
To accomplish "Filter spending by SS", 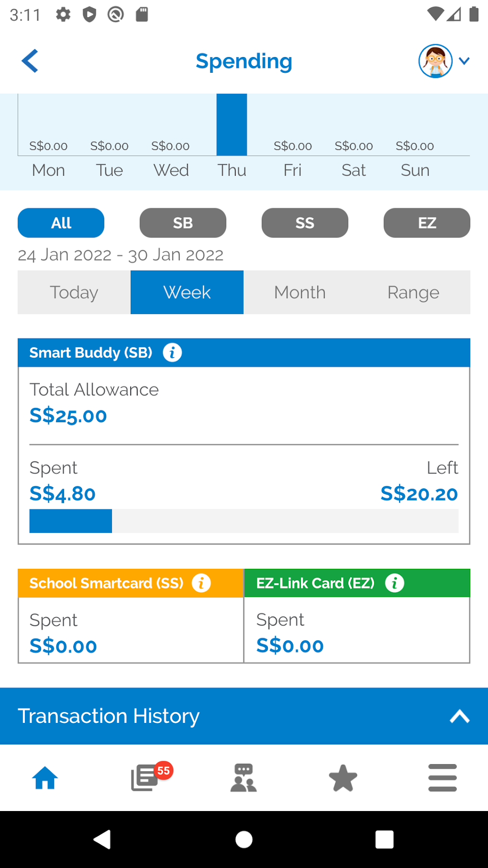I will (305, 223).
